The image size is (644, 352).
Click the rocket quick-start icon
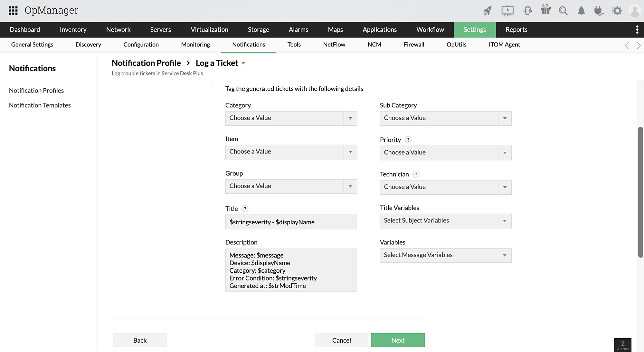tap(487, 11)
